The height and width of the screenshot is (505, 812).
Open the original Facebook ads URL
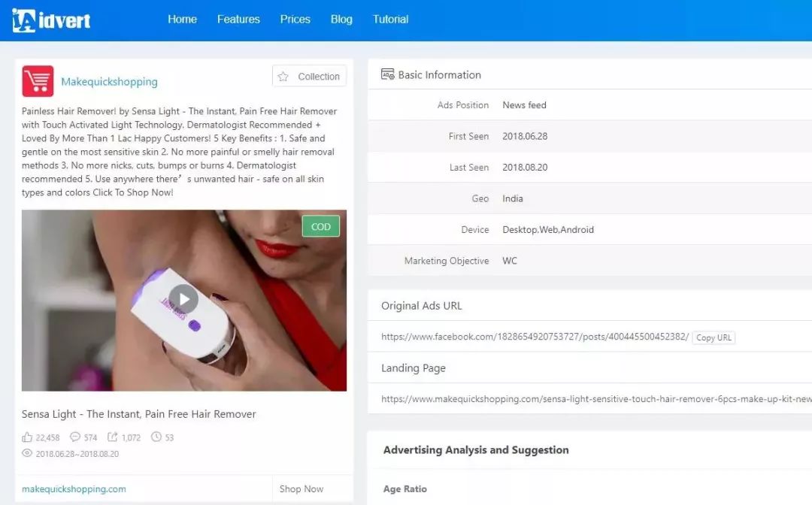(535, 337)
